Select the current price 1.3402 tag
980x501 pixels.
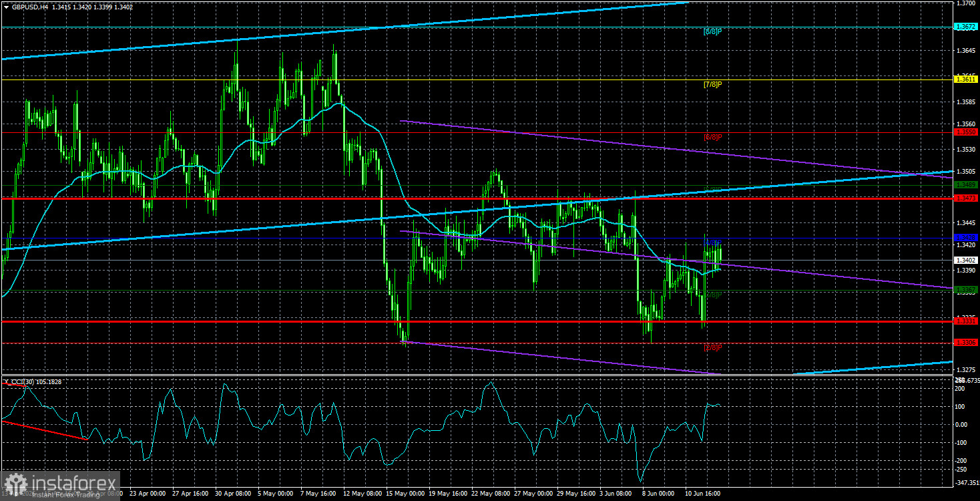click(966, 260)
